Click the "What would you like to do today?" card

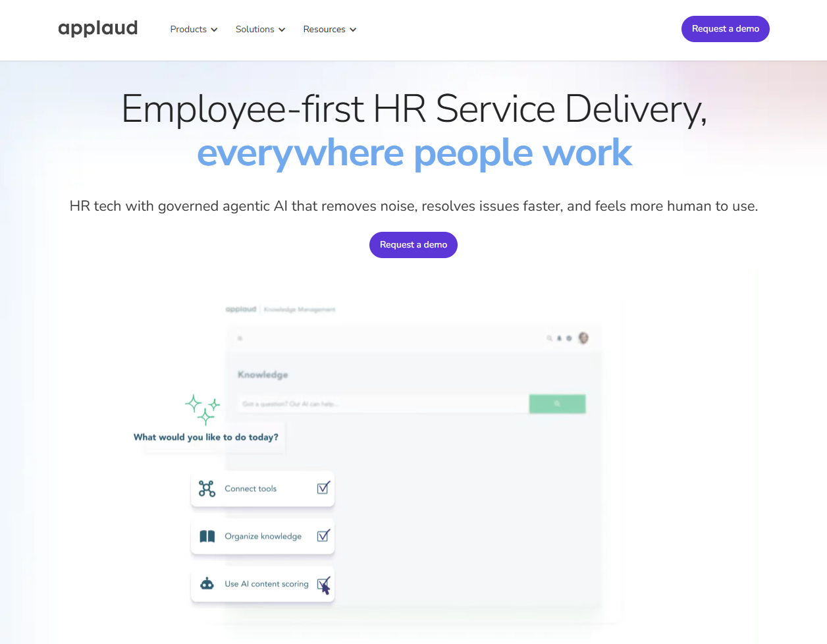pyautogui.click(x=206, y=437)
